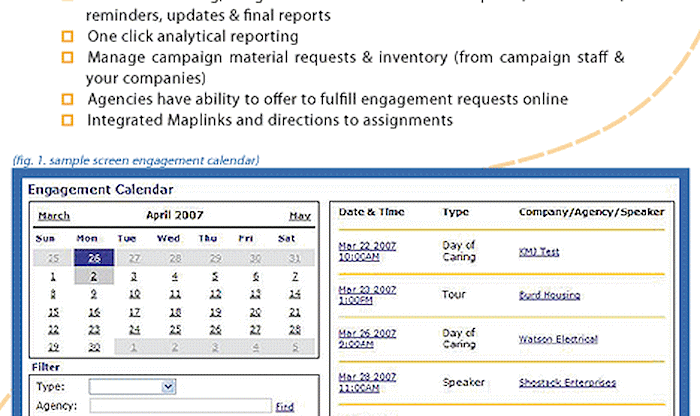The width and height of the screenshot is (700, 416).
Task: Go to previous month March
Action: pyautogui.click(x=53, y=215)
